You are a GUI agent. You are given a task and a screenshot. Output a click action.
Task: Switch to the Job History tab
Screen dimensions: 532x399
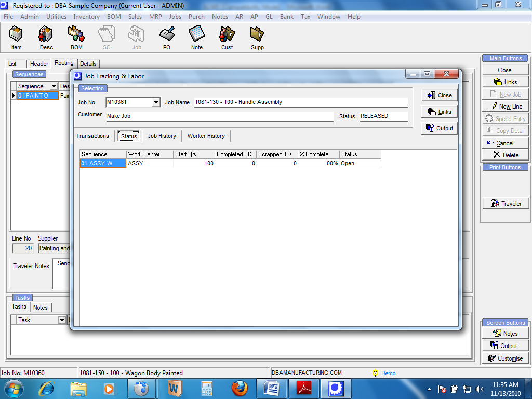pos(162,136)
